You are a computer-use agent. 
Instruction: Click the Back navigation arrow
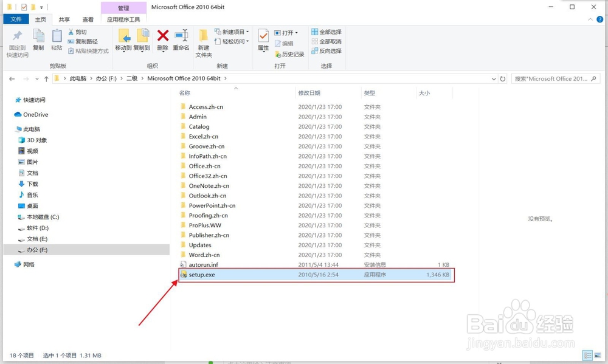(12, 78)
